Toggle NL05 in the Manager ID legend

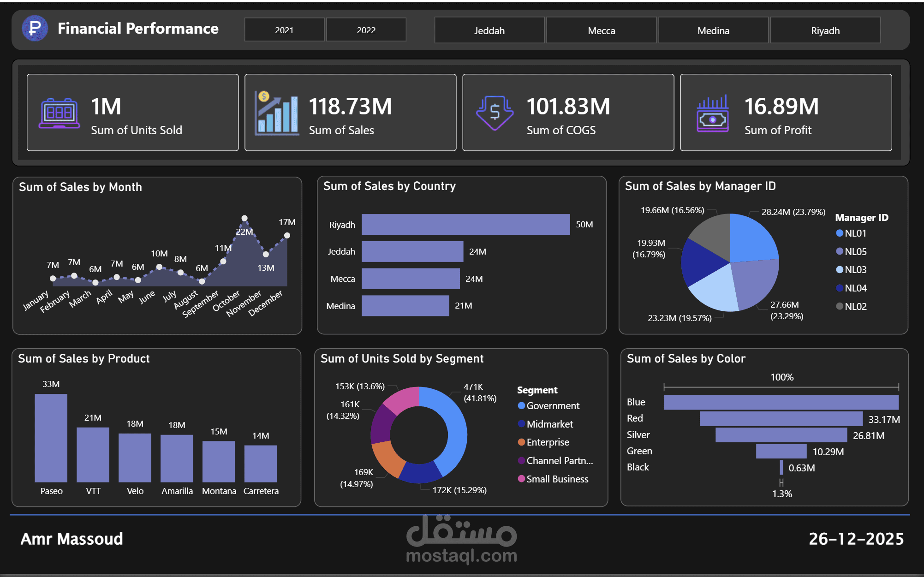click(840, 251)
